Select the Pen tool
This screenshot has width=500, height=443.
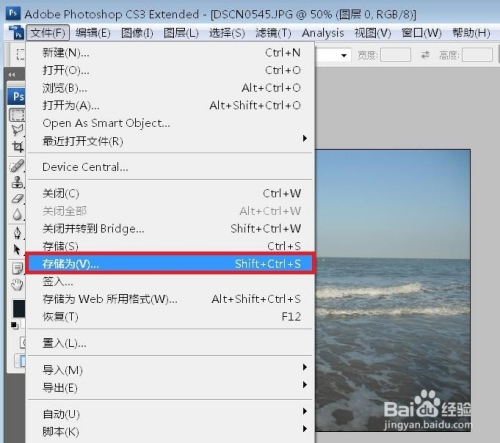(x=17, y=233)
